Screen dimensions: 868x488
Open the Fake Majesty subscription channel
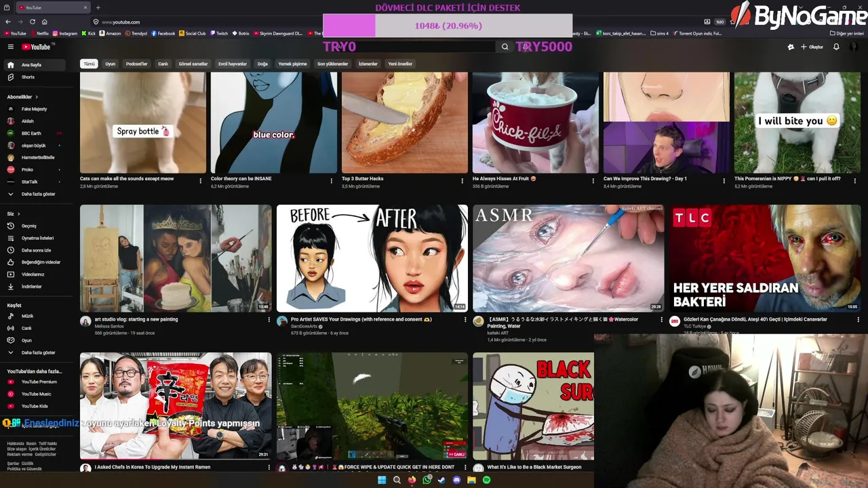(x=34, y=109)
